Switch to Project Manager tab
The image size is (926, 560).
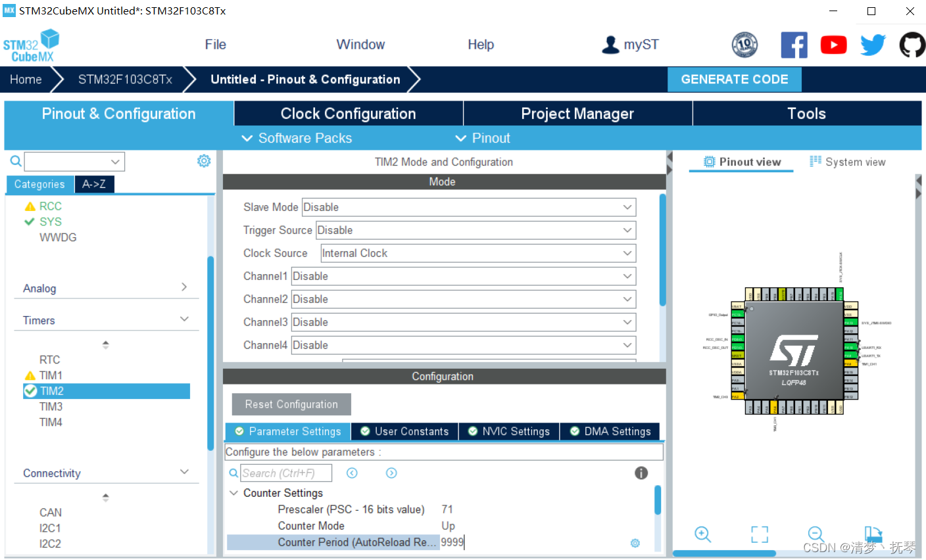(x=577, y=113)
